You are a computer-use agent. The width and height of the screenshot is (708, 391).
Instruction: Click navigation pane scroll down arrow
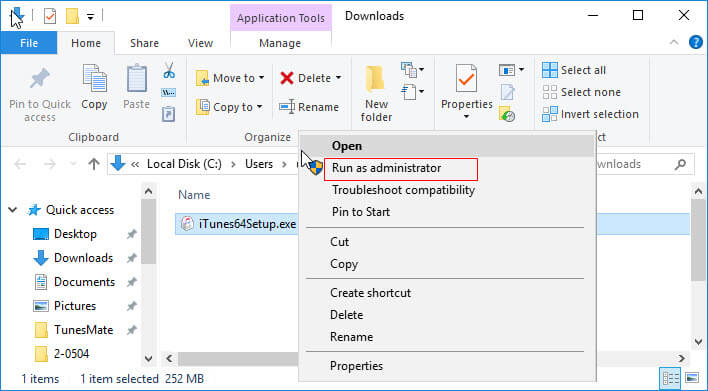(x=148, y=358)
